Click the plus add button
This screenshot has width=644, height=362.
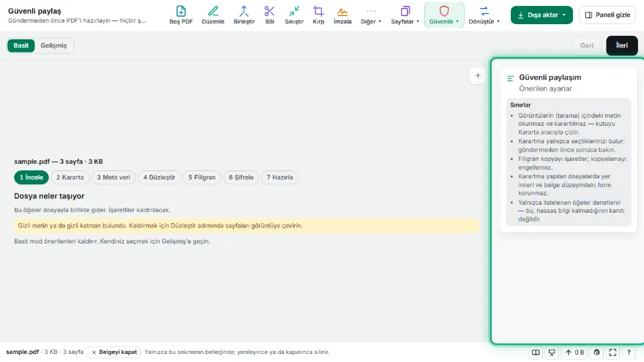pos(478,75)
